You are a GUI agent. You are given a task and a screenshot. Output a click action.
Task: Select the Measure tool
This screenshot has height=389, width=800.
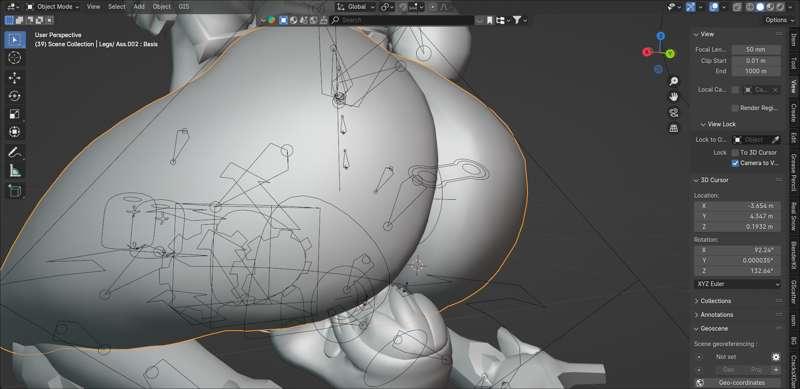(15, 171)
